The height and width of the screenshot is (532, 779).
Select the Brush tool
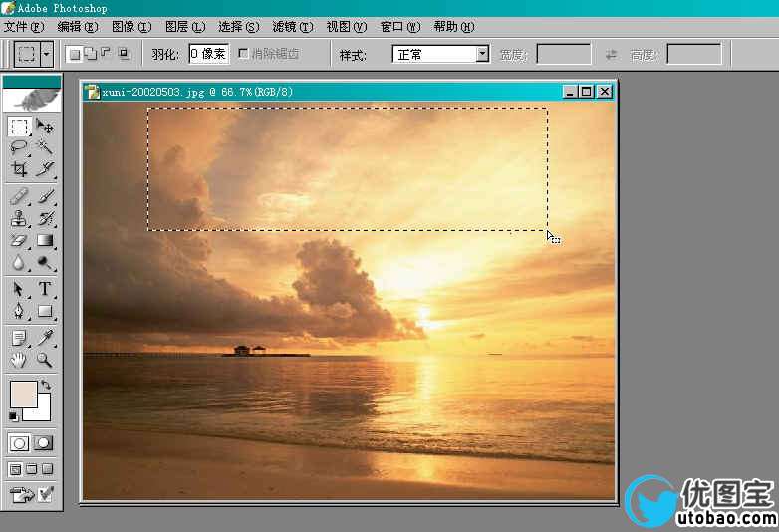45,197
